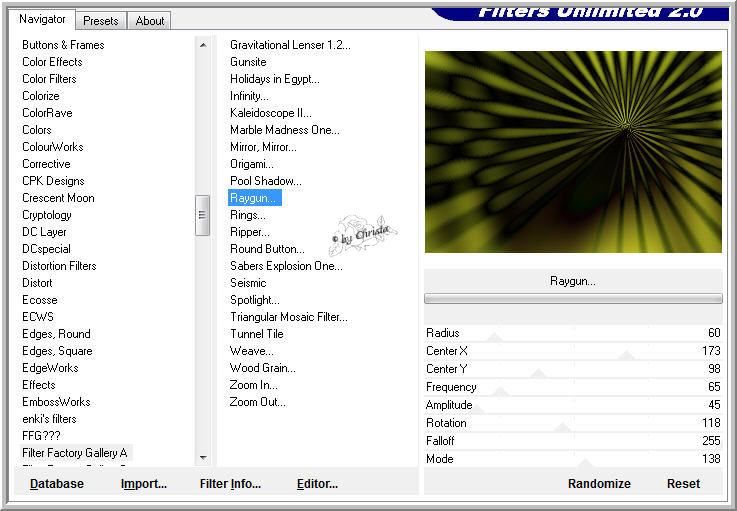Click the Frequency slider handle
Screen dimensions: 737x511
[x=501, y=391]
